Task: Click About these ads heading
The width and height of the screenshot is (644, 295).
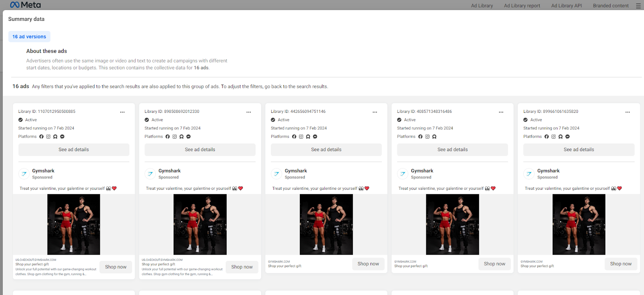Action: click(47, 51)
